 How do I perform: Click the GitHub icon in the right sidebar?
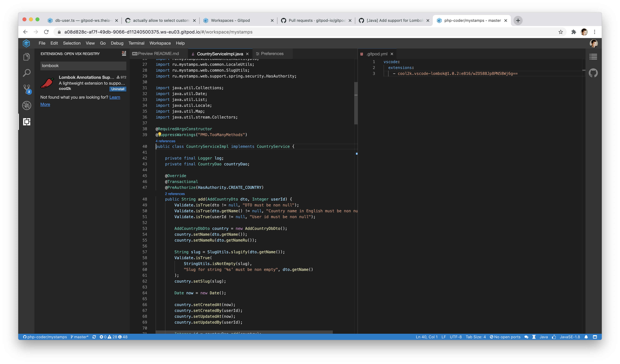click(593, 73)
